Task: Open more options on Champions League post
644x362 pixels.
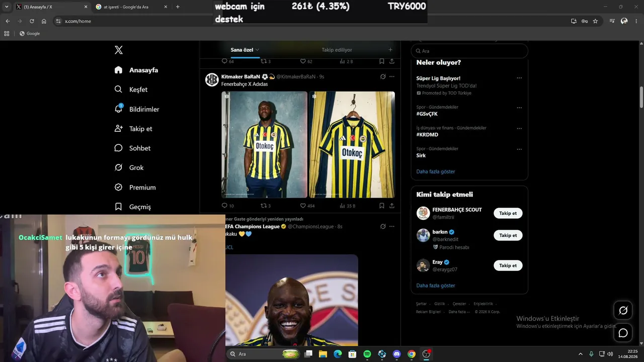Action: (x=392, y=226)
